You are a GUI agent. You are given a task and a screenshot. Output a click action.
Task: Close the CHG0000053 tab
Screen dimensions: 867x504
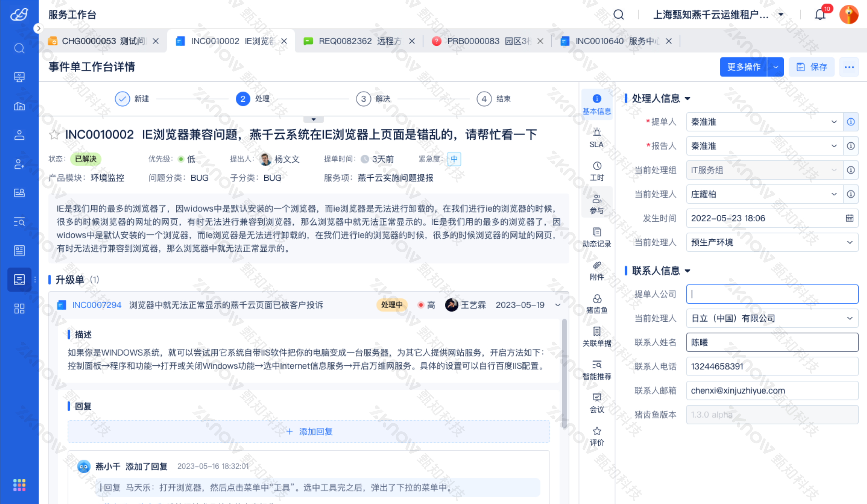click(x=156, y=41)
